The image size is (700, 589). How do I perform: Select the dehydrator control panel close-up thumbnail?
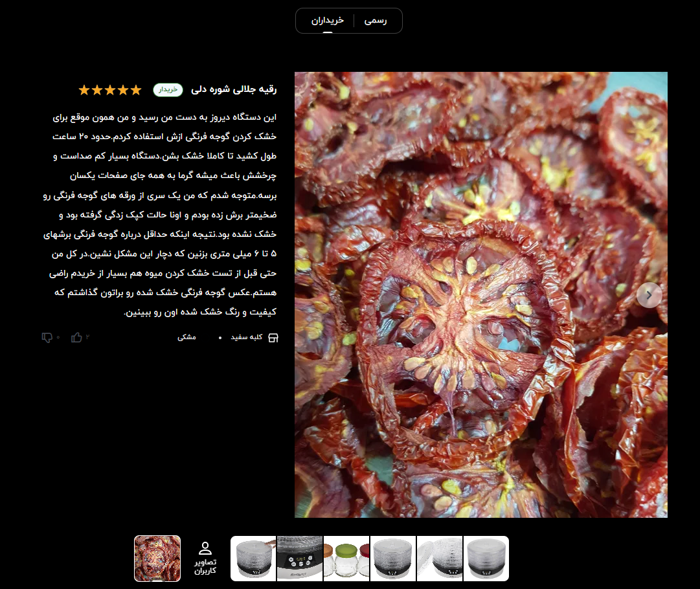point(300,559)
